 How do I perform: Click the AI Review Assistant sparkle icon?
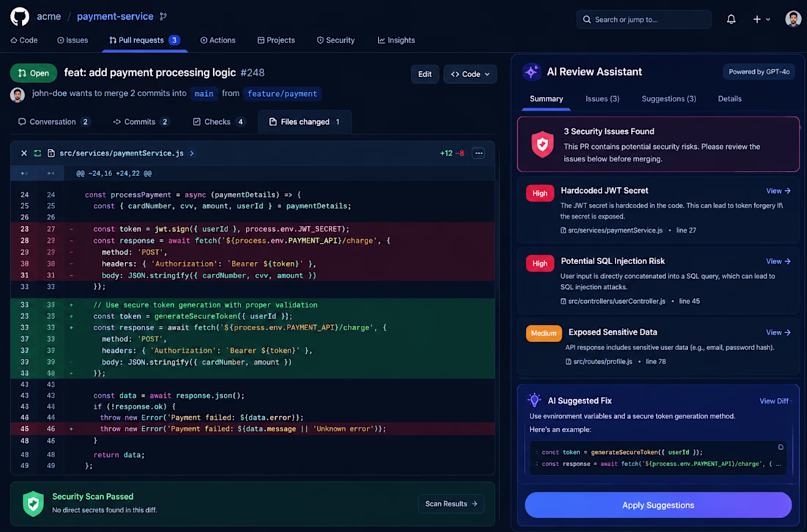(531, 72)
